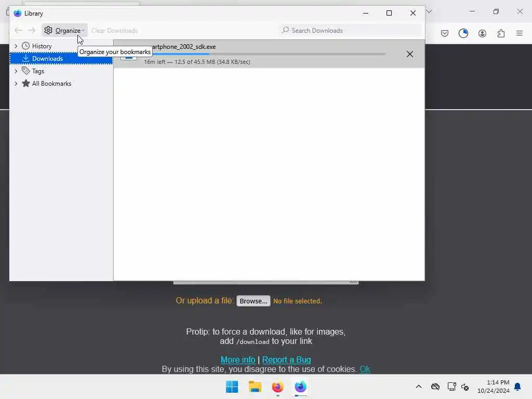This screenshot has height=399, width=532.
Task: Click the Browse... file upload button
Action: tap(254, 301)
